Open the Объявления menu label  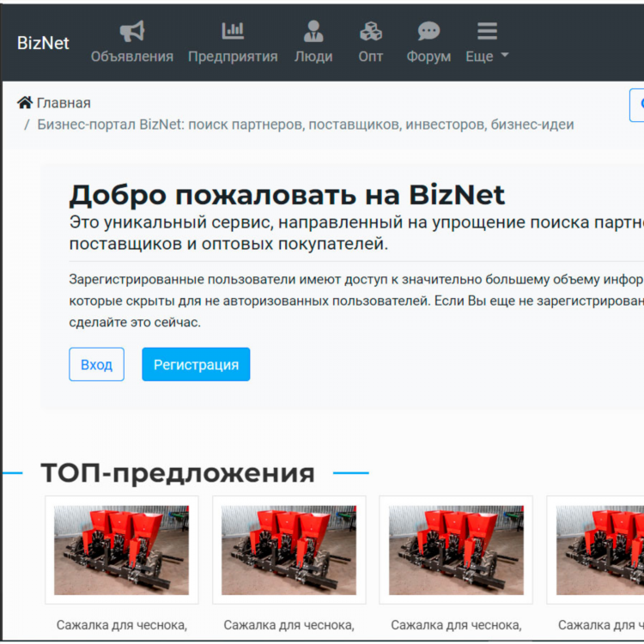click(132, 57)
